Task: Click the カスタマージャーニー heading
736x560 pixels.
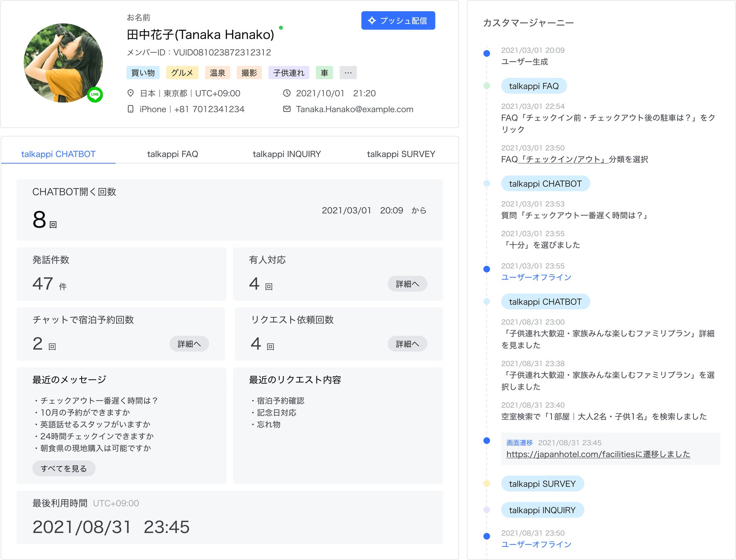Action: [528, 23]
